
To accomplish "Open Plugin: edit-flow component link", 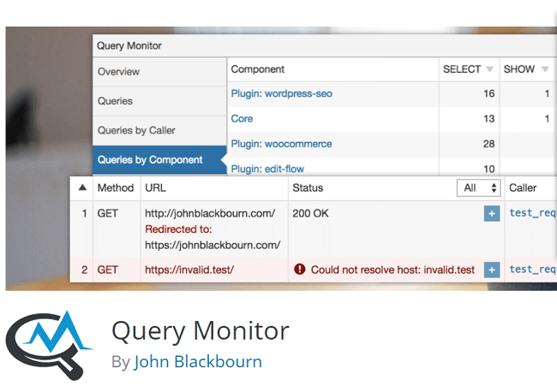I will tap(267, 169).
